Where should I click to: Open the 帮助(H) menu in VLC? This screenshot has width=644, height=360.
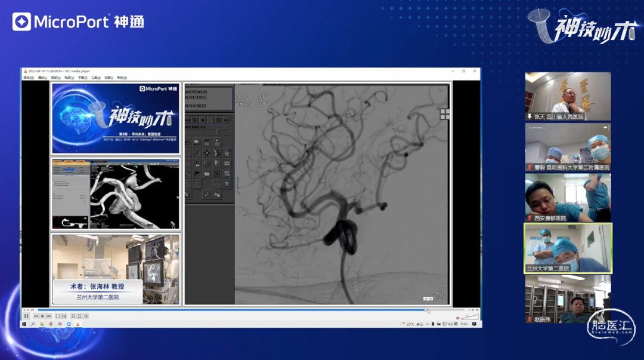122,78
